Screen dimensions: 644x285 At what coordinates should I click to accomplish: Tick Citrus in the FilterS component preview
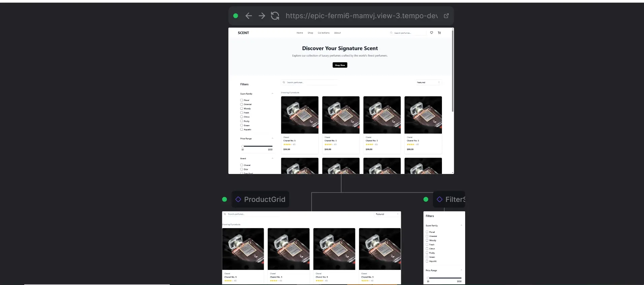pyautogui.click(x=427, y=249)
